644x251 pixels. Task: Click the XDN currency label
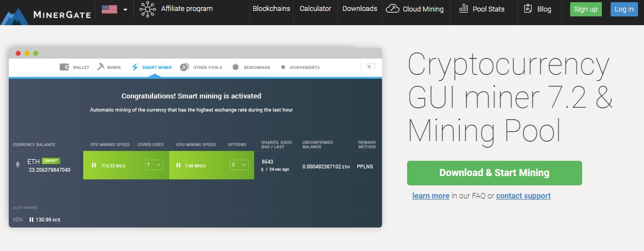[18, 220]
